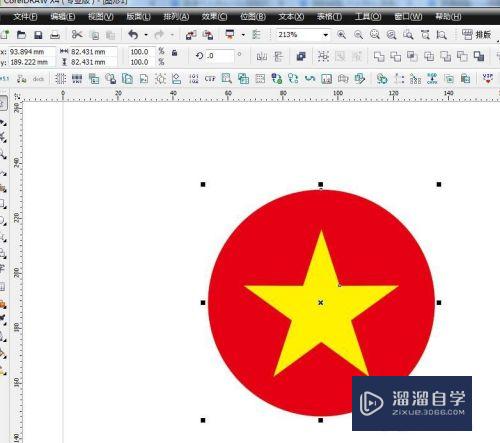Click the Front minus back icon
The height and width of the screenshot is (443, 500).
coord(446,57)
